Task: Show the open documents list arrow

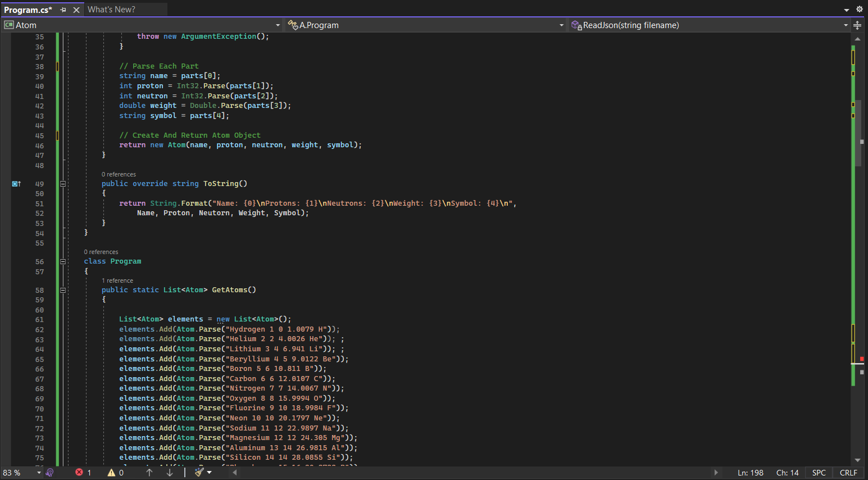Action: point(847,10)
